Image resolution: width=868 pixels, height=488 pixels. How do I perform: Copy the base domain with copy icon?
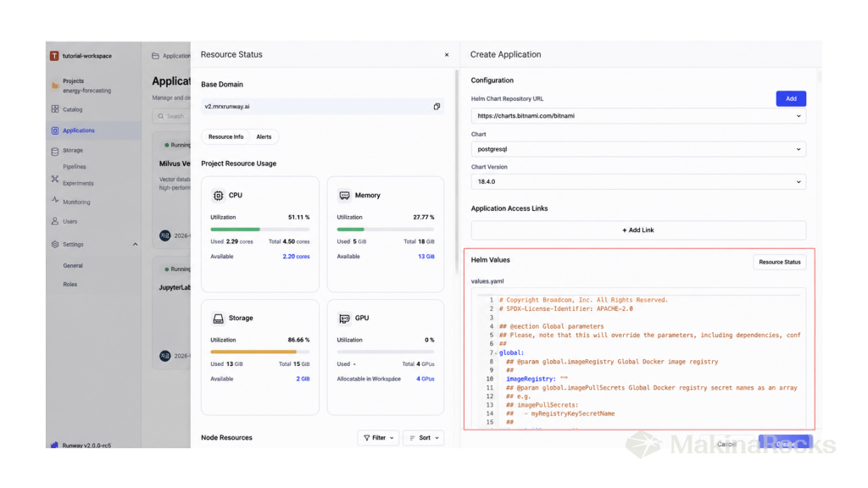[x=437, y=106]
